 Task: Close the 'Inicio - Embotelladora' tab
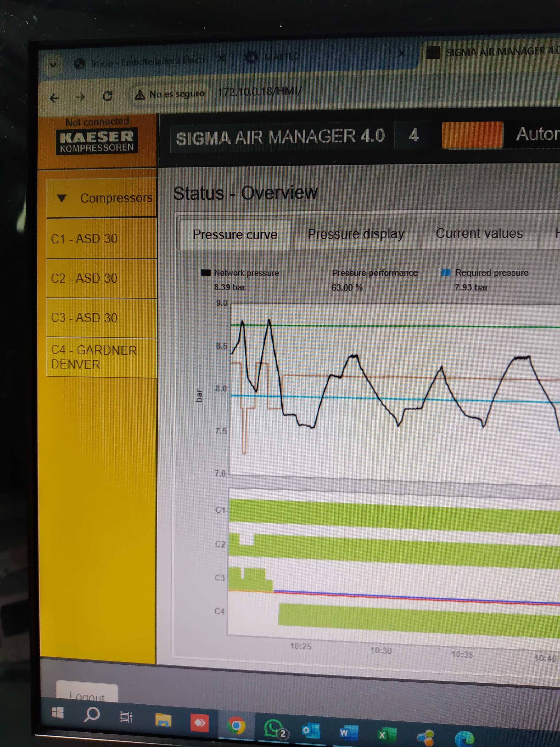pyautogui.click(x=221, y=59)
